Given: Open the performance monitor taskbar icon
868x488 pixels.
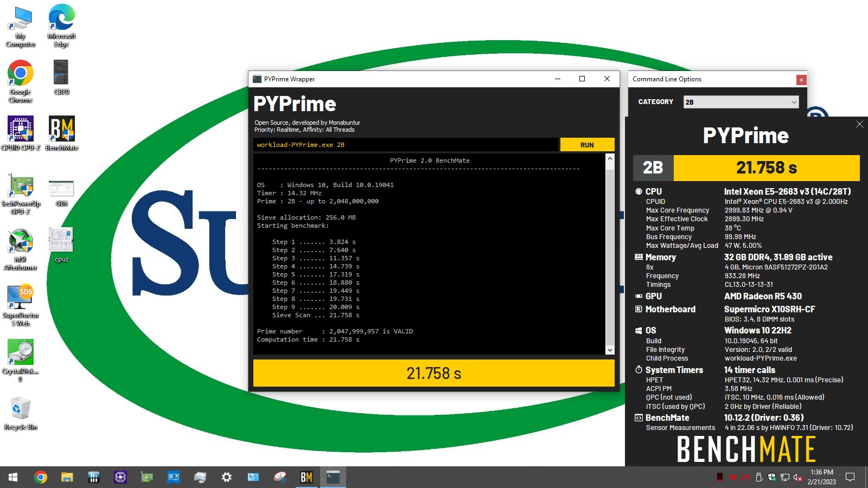Looking at the screenshot, I should coord(200,477).
